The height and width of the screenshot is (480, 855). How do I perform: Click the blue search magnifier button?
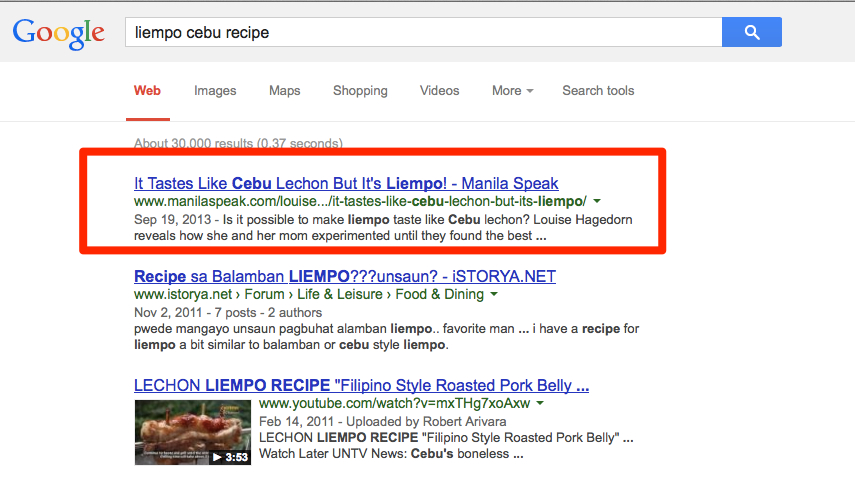coord(751,32)
